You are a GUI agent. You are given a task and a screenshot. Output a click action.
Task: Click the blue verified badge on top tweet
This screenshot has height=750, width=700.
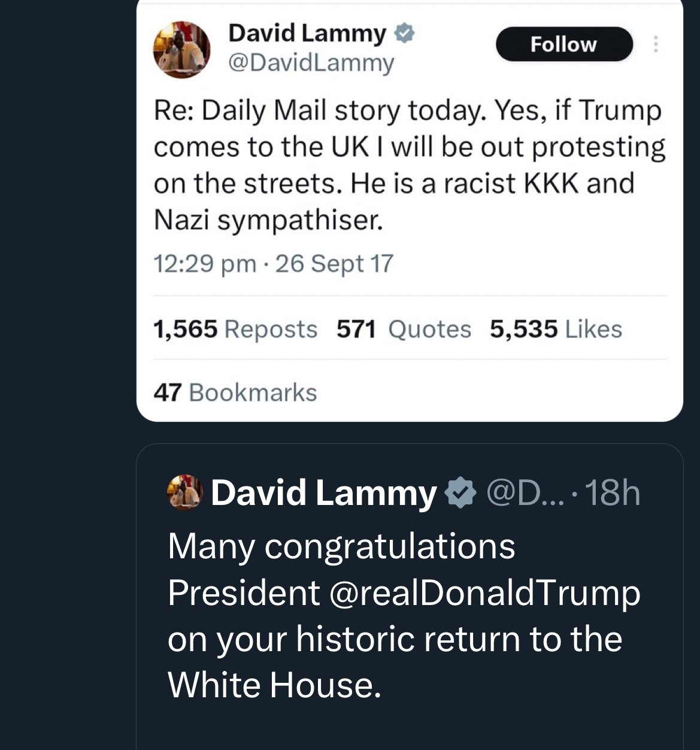(x=405, y=33)
